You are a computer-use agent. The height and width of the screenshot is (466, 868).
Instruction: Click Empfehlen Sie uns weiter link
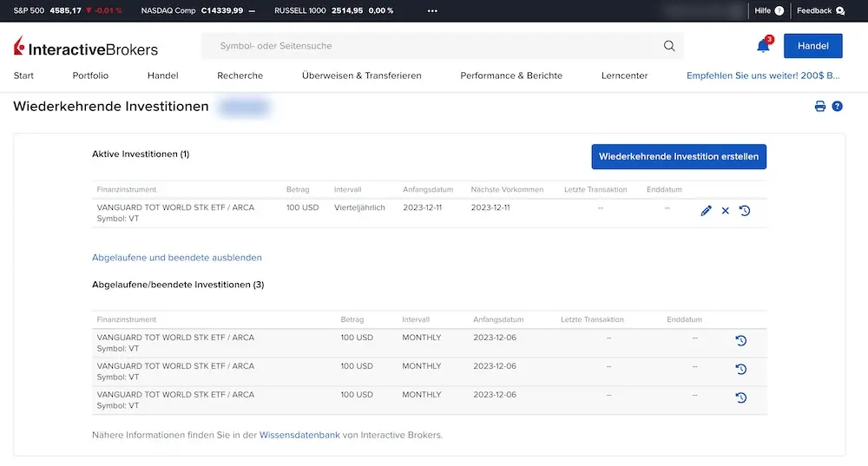pyautogui.click(x=763, y=75)
